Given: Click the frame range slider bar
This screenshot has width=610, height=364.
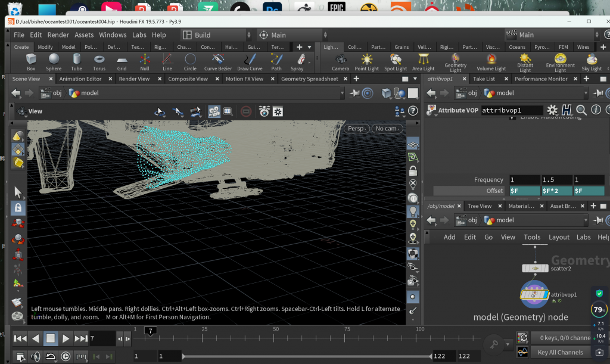Looking at the screenshot, I should (307, 356).
